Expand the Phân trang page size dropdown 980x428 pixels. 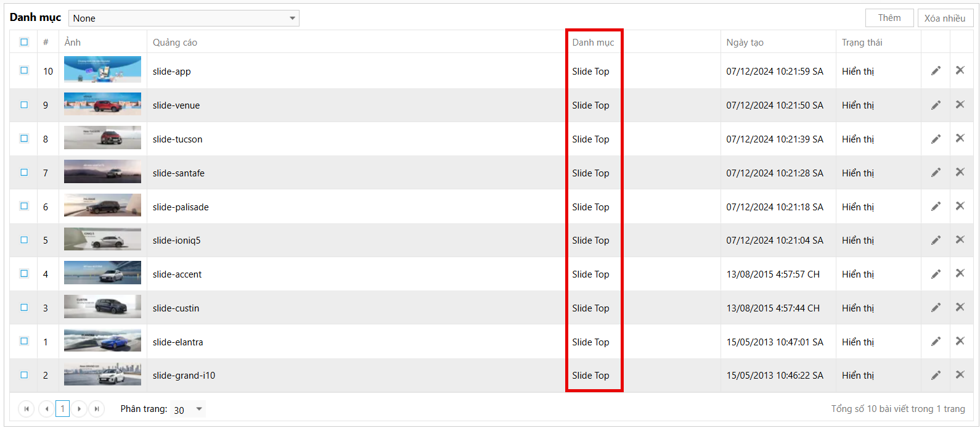click(x=188, y=409)
